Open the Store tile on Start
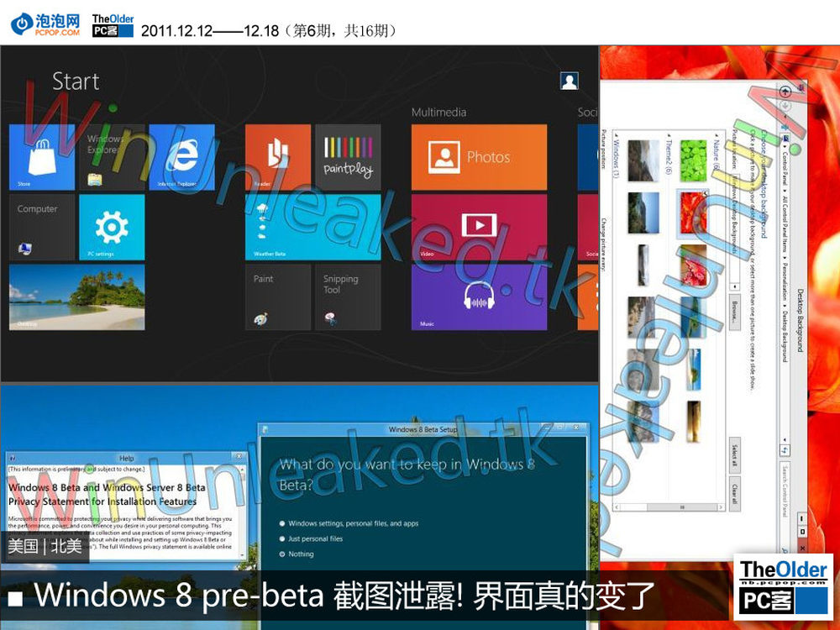This screenshot has width=840, height=630. coord(42,157)
